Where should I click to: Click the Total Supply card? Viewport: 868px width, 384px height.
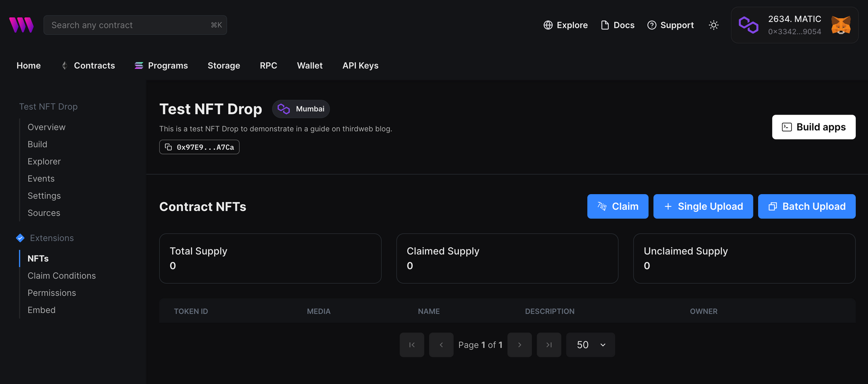(x=270, y=258)
